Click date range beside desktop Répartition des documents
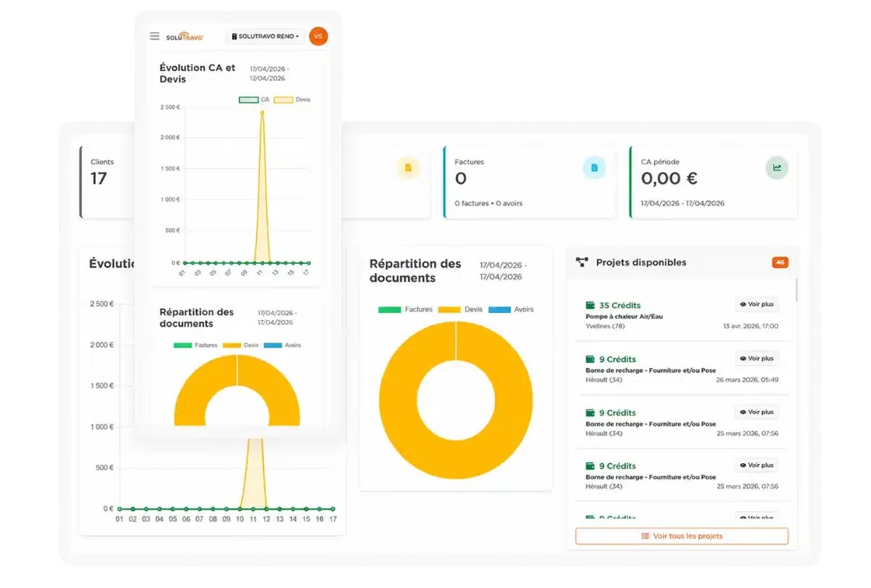Viewport: 871px width, 588px height. 504,271
